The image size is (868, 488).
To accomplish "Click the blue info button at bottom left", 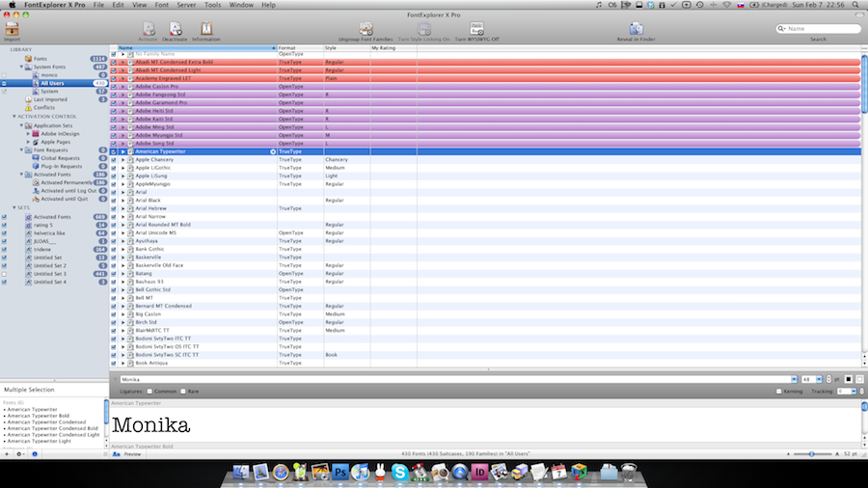I will [35, 453].
